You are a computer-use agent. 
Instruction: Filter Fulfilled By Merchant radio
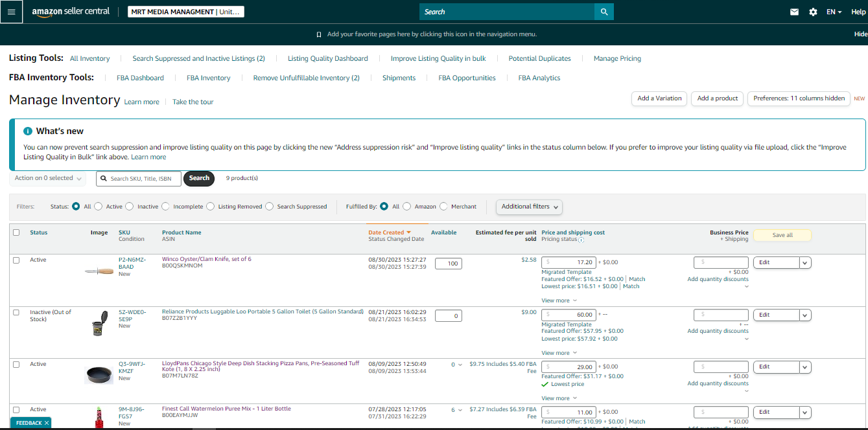pyautogui.click(x=443, y=207)
